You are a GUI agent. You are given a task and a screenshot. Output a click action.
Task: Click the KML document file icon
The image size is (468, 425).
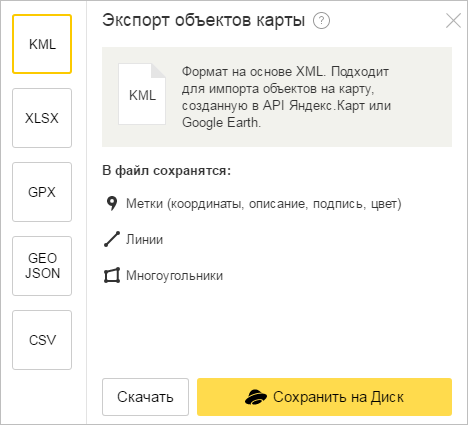(142, 94)
